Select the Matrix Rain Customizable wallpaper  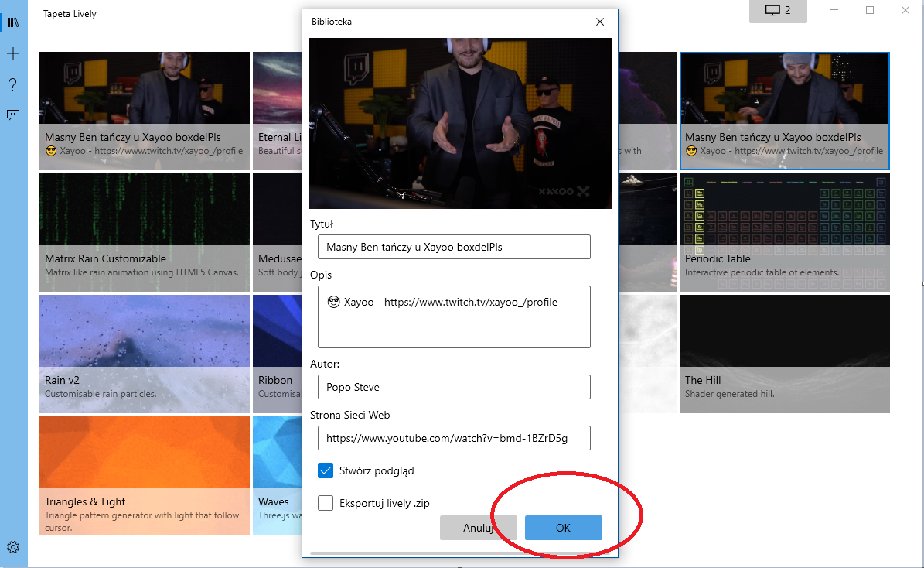pos(145,232)
